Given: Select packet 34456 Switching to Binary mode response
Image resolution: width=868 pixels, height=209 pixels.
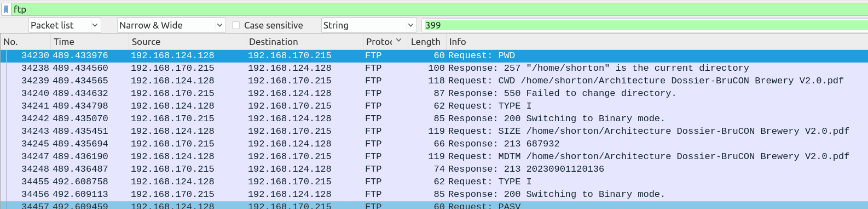Looking at the screenshot, I should point(434,194).
